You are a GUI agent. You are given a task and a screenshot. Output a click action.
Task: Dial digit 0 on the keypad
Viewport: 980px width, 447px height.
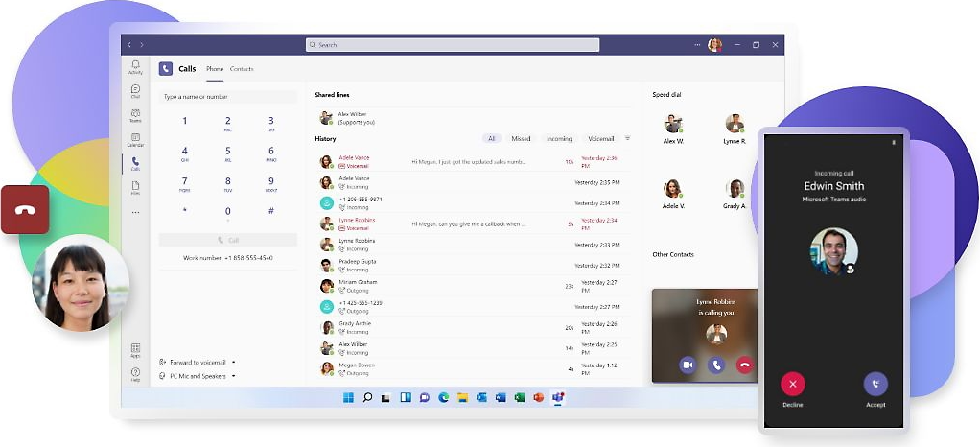pos(228,213)
